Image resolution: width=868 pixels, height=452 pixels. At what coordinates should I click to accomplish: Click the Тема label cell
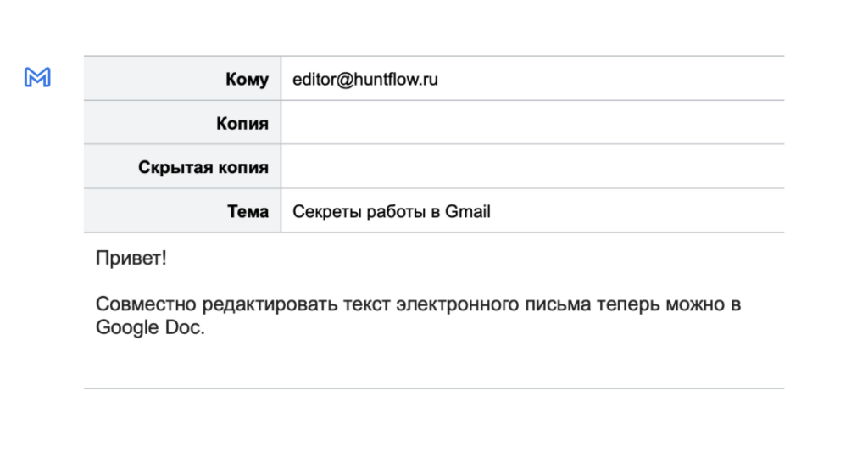click(x=182, y=211)
